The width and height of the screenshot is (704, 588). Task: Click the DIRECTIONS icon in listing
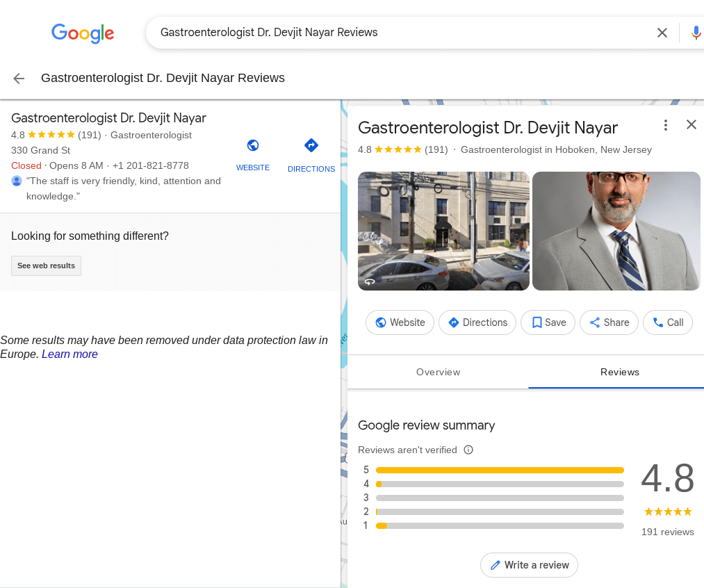click(311, 145)
